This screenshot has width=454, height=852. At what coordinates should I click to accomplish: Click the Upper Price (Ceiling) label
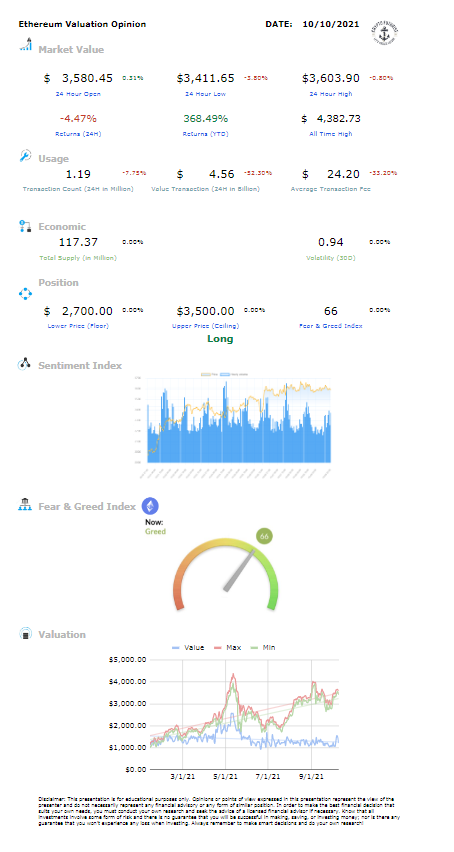point(205,326)
